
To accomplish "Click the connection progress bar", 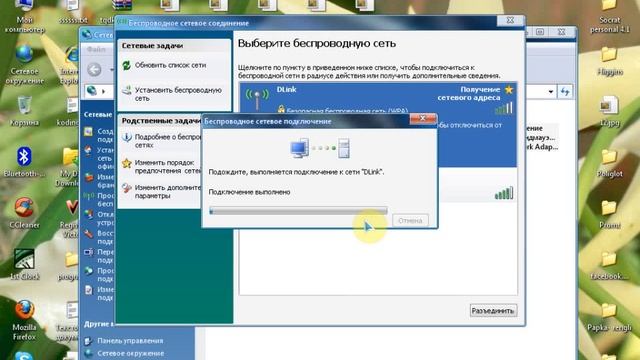I will (298, 211).
